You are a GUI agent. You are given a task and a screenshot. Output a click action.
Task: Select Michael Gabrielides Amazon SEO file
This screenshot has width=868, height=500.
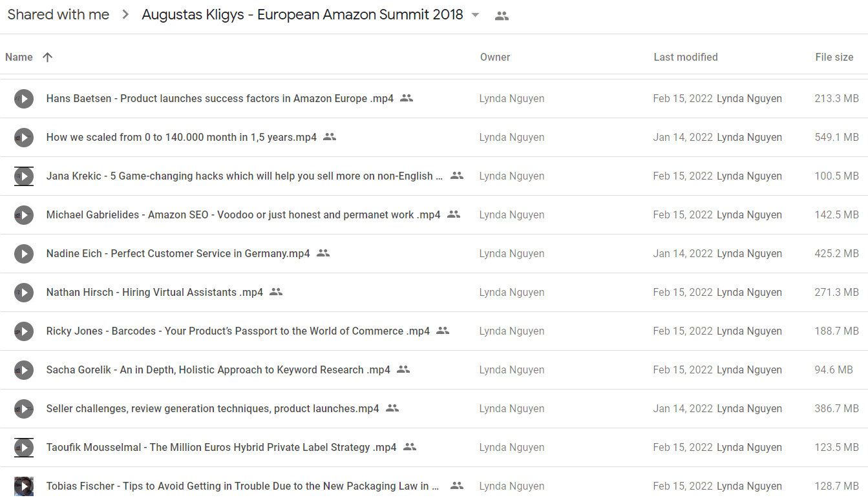click(x=243, y=215)
